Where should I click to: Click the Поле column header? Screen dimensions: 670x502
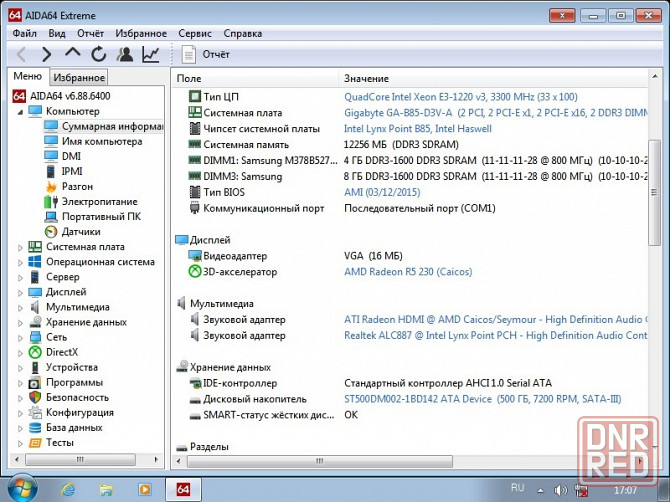coord(255,79)
